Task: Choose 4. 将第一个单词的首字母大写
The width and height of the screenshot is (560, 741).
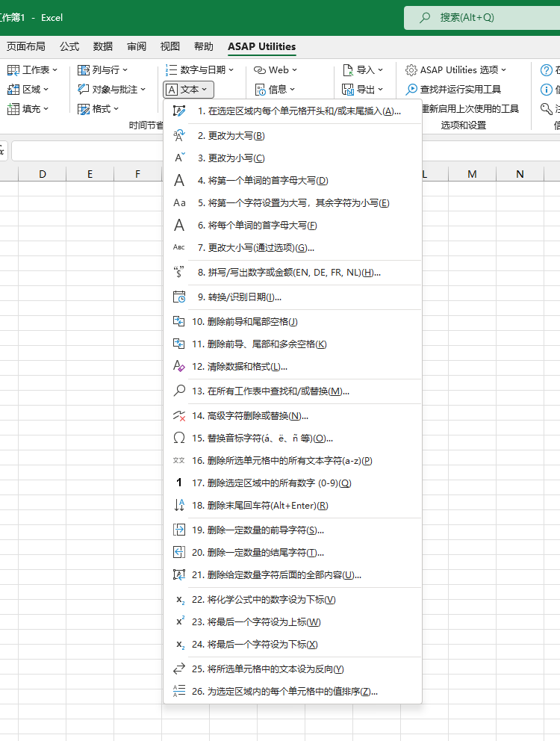Action: pos(293,180)
